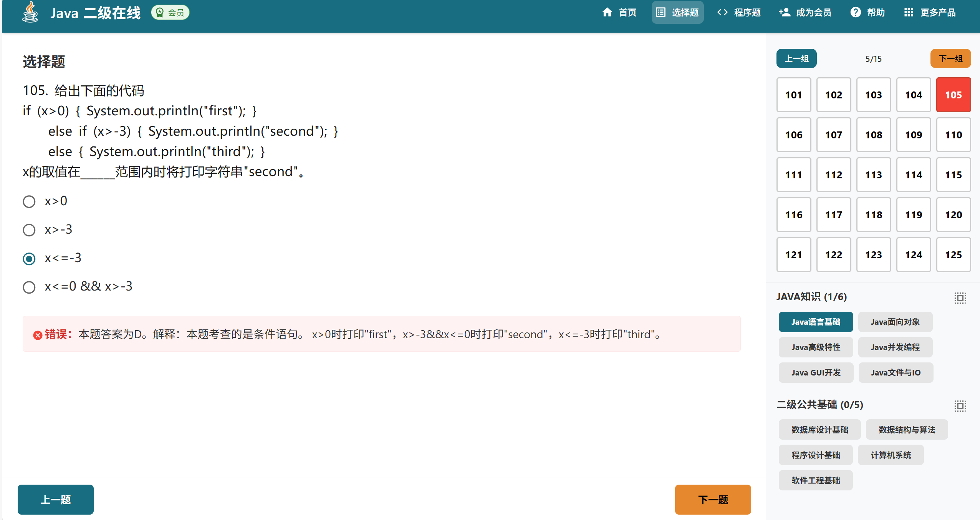980x520 pixels.
Task: Click the 5/15 group page indicator
Action: [873, 59]
